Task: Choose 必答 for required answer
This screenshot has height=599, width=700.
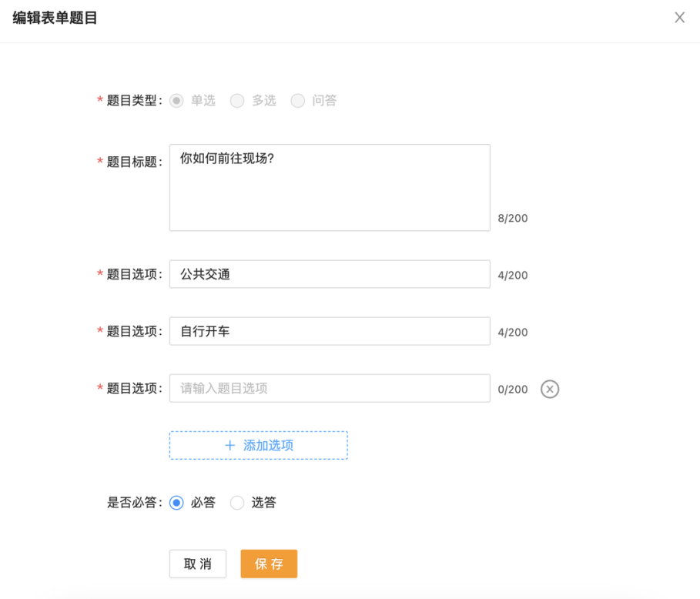Action: 176,503
